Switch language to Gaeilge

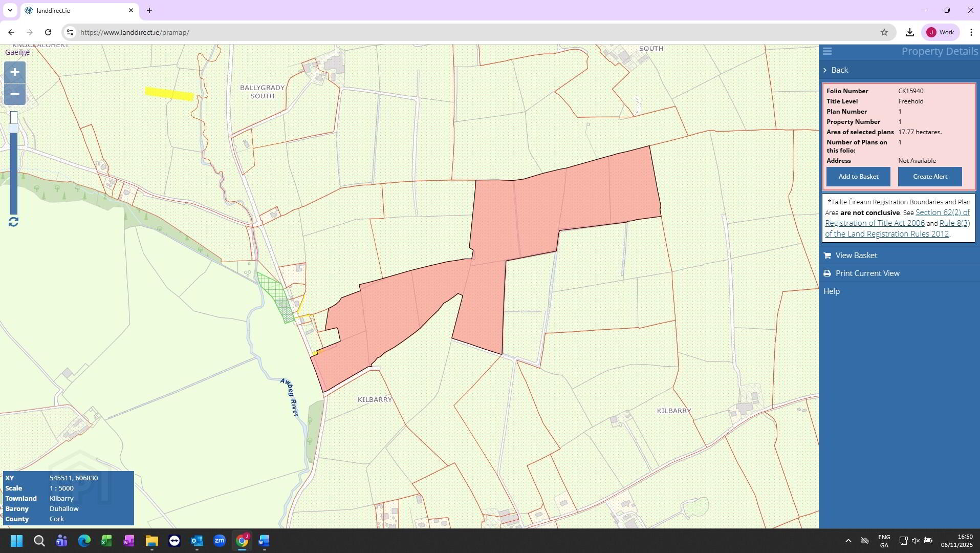17,52
